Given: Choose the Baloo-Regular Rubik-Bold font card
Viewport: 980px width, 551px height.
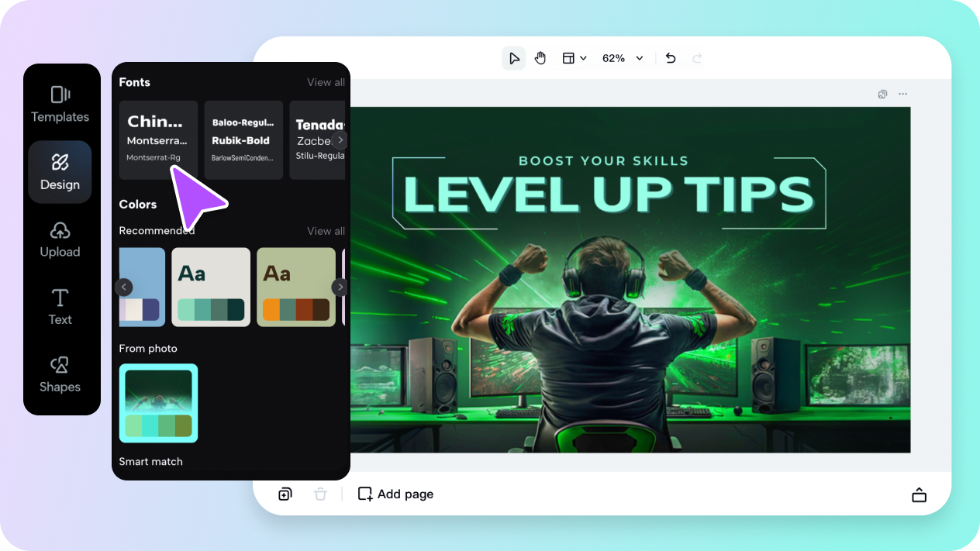Looking at the screenshot, I should point(243,140).
